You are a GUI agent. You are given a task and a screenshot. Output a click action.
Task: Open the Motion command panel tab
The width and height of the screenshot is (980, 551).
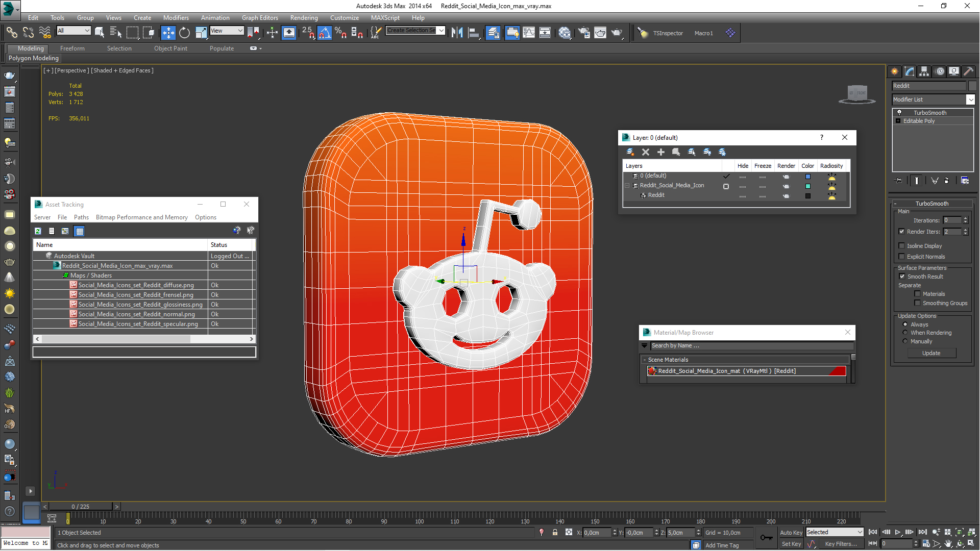point(940,71)
